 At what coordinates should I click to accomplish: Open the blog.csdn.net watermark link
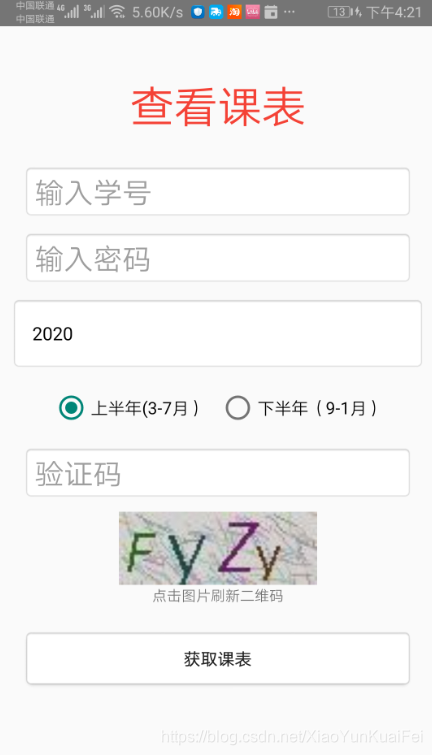coord(292,736)
